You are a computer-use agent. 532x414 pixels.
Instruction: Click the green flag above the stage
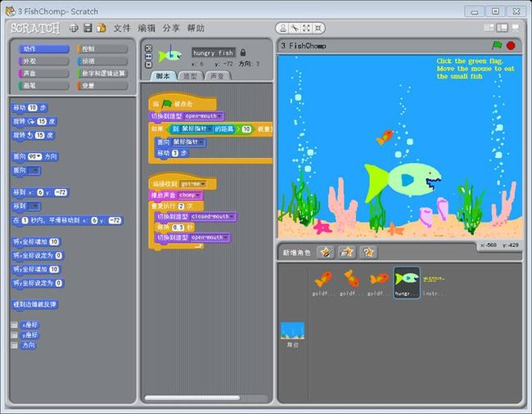point(497,46)
